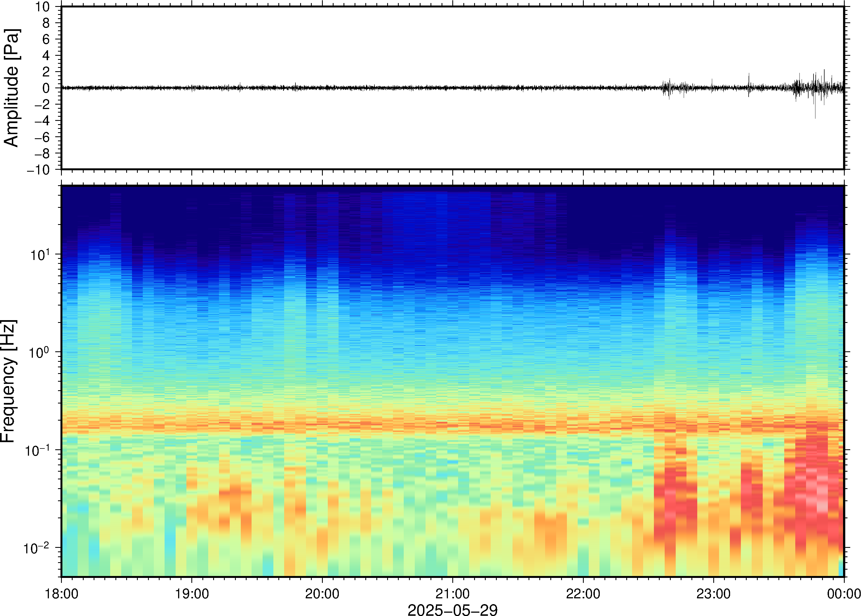
Task: Select the 2025-05-29 date label
Action: tap(452, 610)
